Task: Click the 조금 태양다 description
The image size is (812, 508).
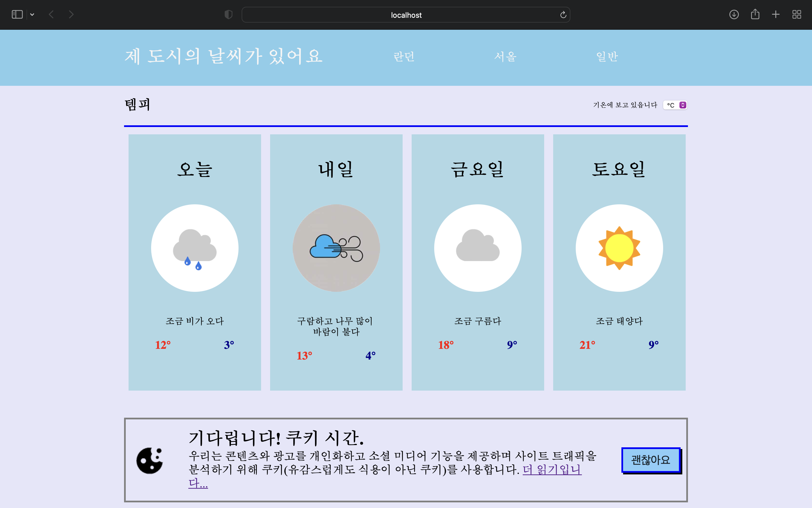Action: pyautogui.click(x=619, y=321)
